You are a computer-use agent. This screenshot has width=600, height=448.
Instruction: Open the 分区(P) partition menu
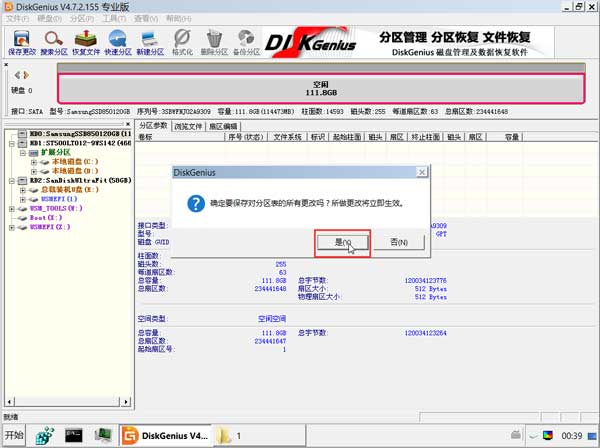coord(82,18)
